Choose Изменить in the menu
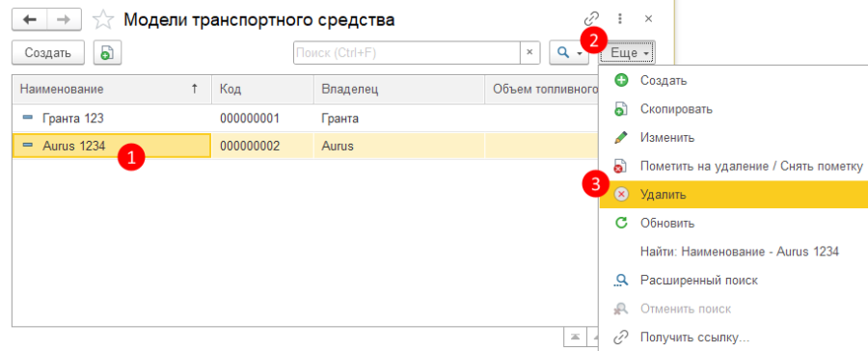The image size is (868, 351). [x=734, y=137]
